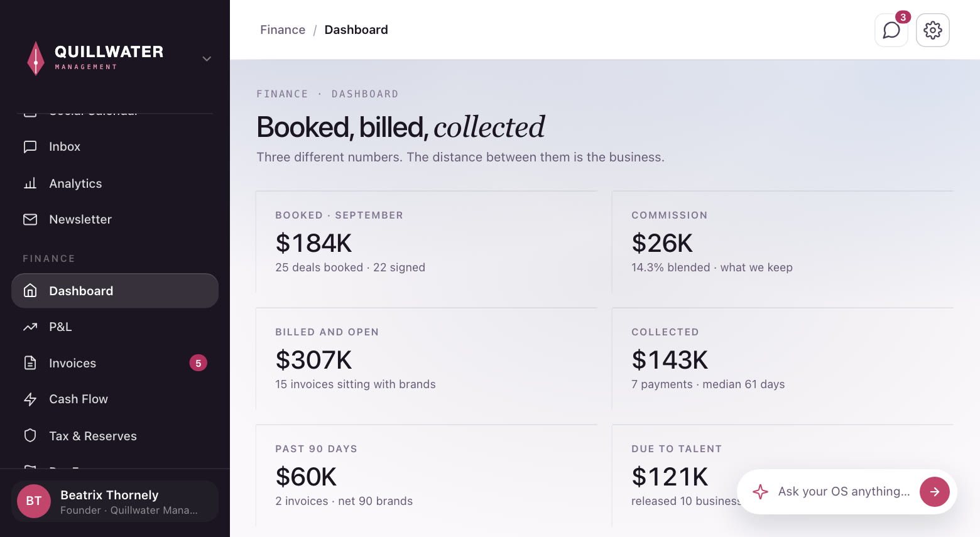Viewport: 980px width, 537px height.
Task: Click the "15 invoices sitting with brands" text
Action: [x=356, y=384]
